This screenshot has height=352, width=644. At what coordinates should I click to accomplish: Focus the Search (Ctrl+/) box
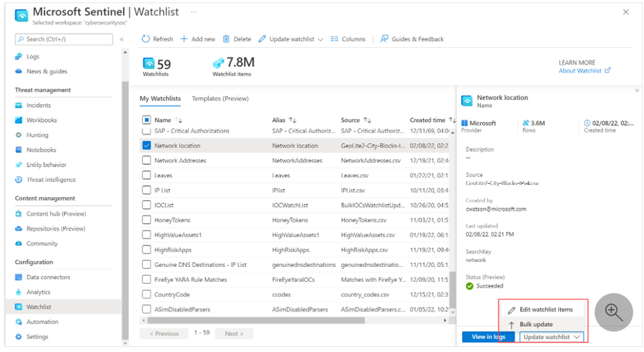coord(64,39)
